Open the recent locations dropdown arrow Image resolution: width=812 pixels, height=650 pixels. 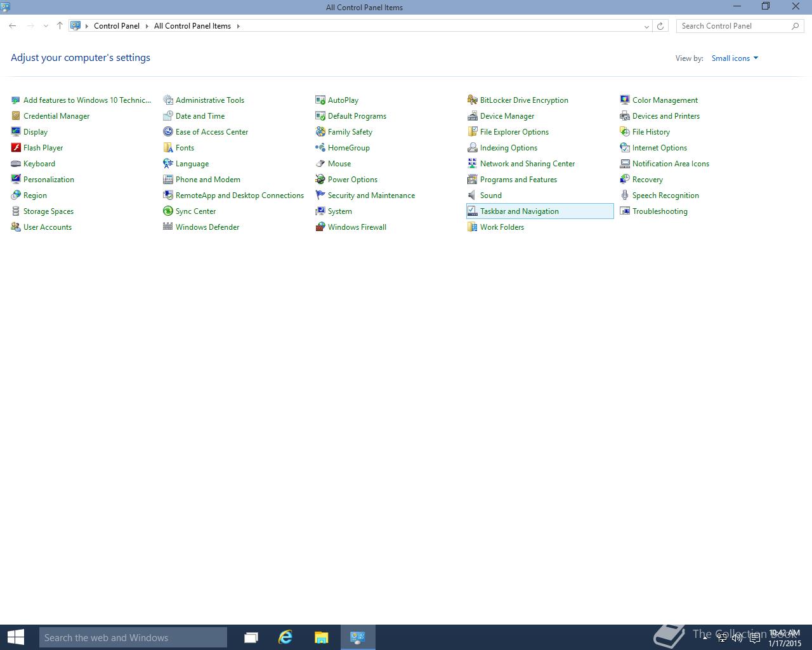[x=46, y=26]
